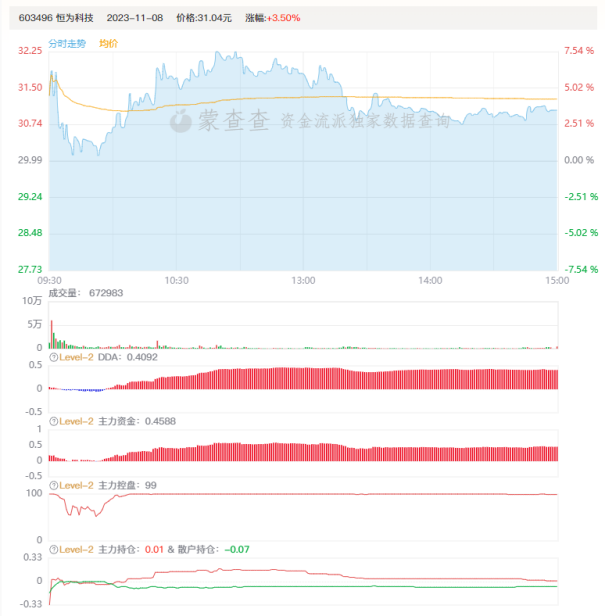Image resolution: width=605 pixels, height=616 pixels.
Task: Click the 30.74 price axis label
Action: 30,123
